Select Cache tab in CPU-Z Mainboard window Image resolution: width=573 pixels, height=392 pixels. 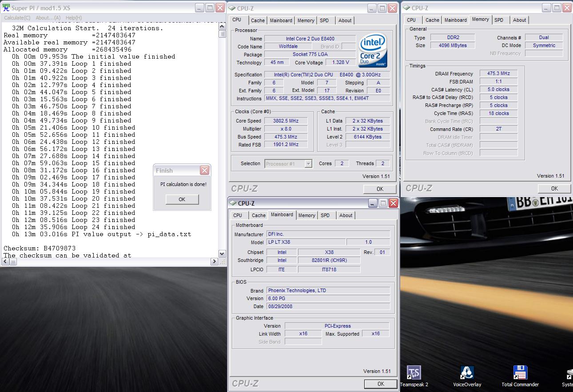tap(259, 215)
